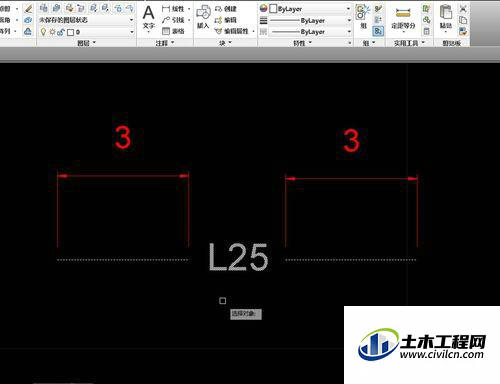500x384 pixels.
Task: Click the 创建 create block tool
Action: (x=226, y=9)
